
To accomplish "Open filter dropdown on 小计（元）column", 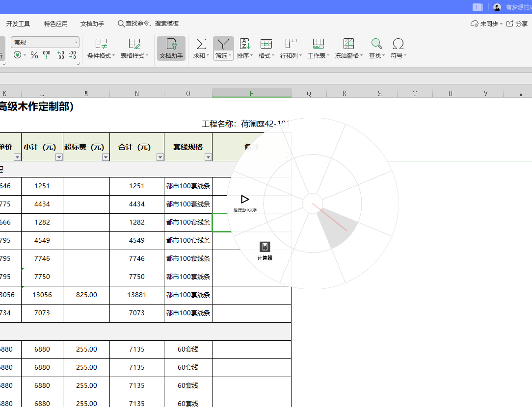I will (x=59, y=157).
